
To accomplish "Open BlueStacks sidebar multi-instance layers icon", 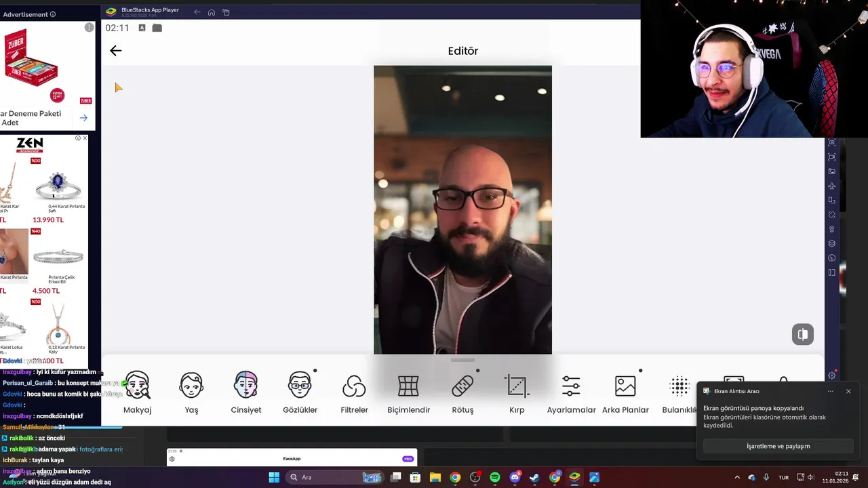I will (x=832, y=243).
